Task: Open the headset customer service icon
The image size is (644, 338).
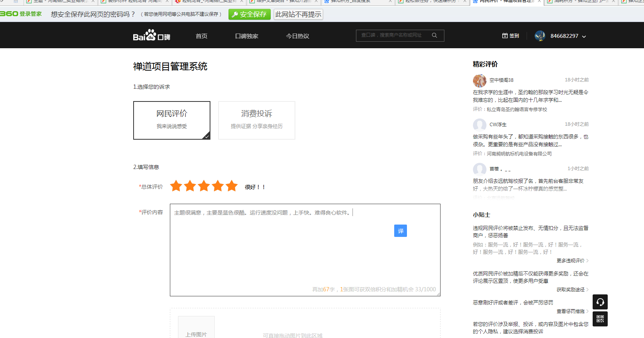Action: [x=600, y=302]
